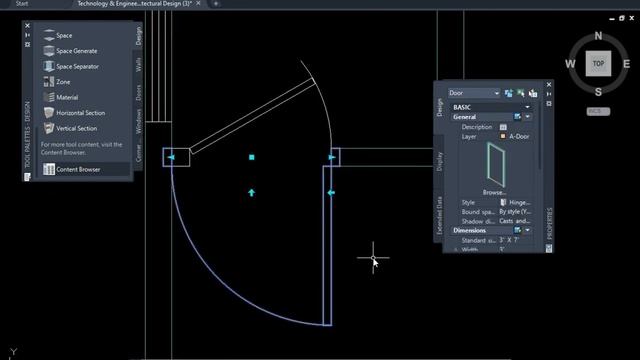The width and height of the screenshot is (640, 360).
Task: Select the Space Generate tool icon
Action: click(x=49, y=51)
